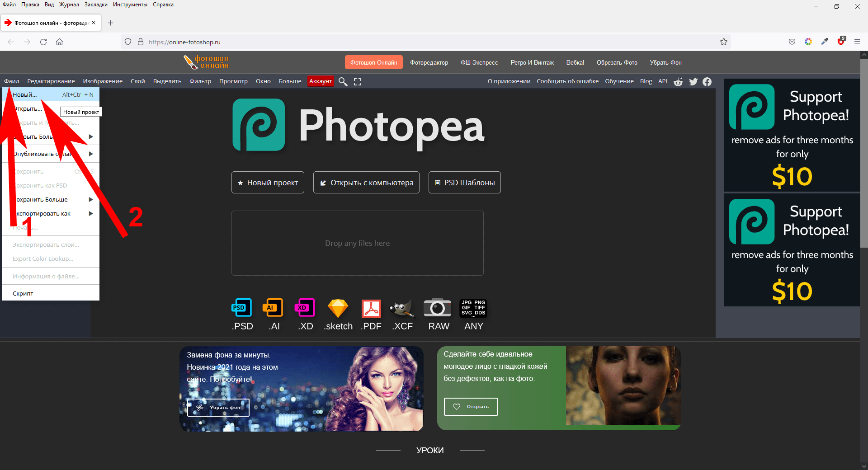Click the Фотошоп Онлайн orange tab
This screenshot has width=868, height=470.
point(373,62)
